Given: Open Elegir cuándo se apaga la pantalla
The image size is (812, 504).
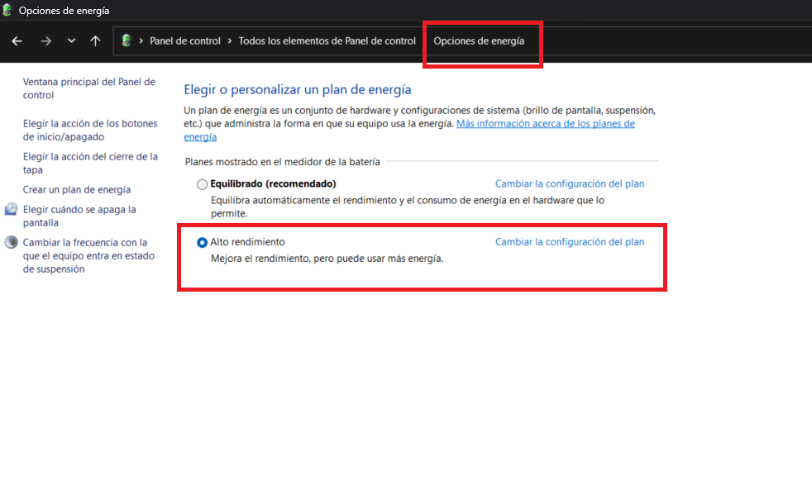Looking at the screenshot, I should (x=79, y=216).
